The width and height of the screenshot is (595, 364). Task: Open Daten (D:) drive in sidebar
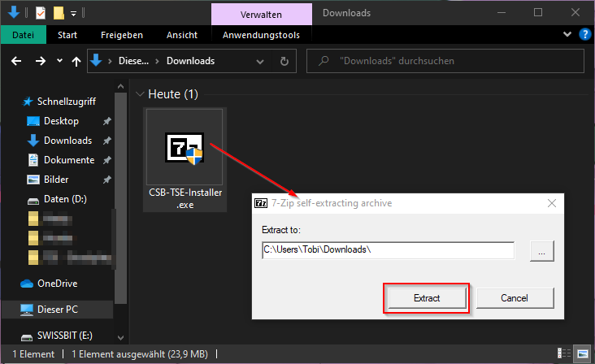coord(57,199)
